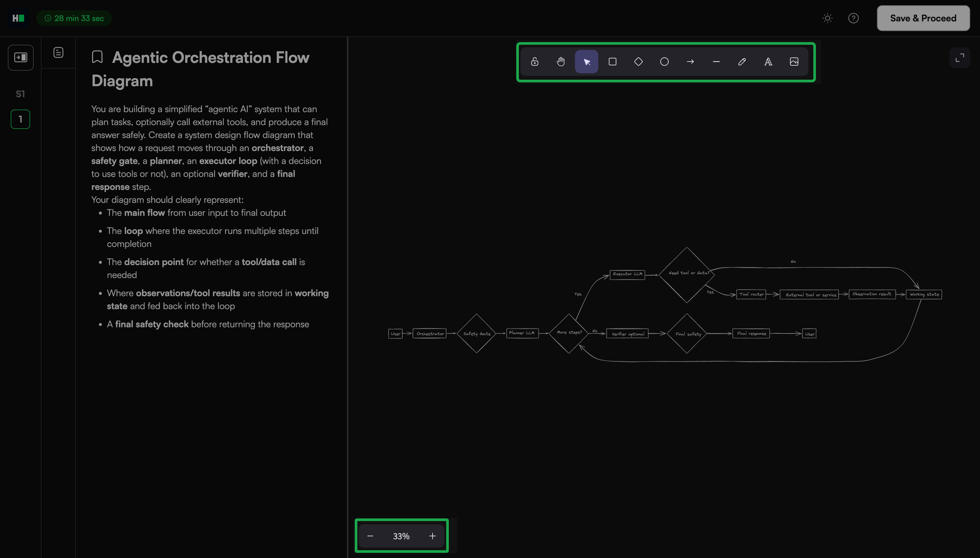Expand canvas to fullscreen
The width and height of the screenshot is (980, 558).
pos(960,58)
